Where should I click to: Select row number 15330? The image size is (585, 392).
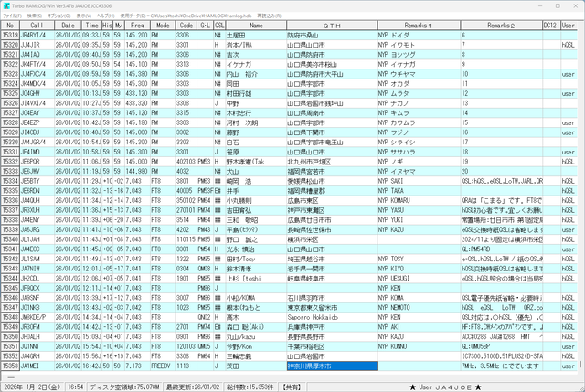pos(10,143)
